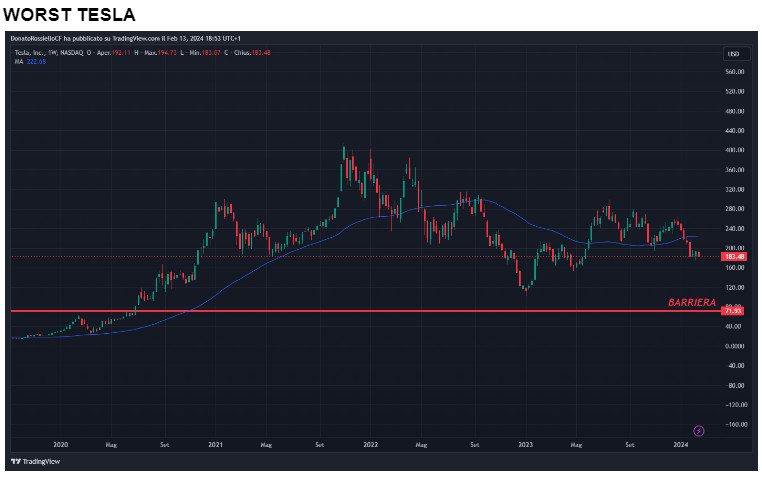This screenshot has width=762, height=478.
Task: Click the 560.00 price axis label
Action: click(734, 72)
